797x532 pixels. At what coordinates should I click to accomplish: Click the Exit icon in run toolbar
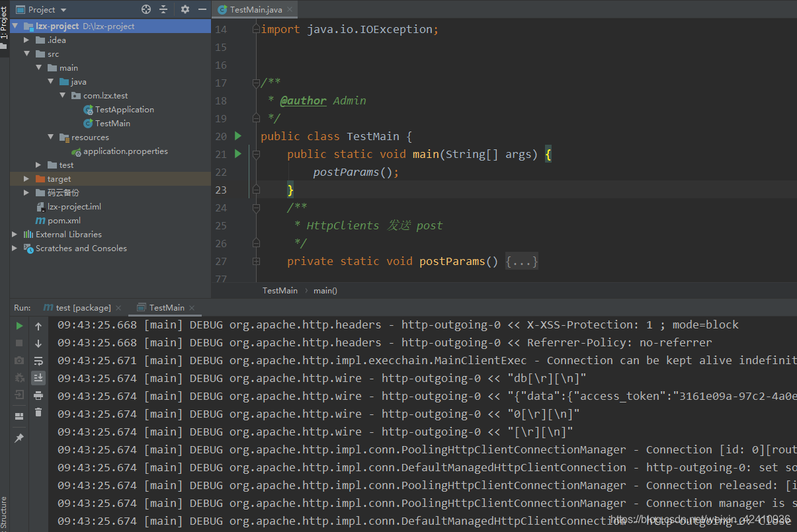click(x=19, y=395)
